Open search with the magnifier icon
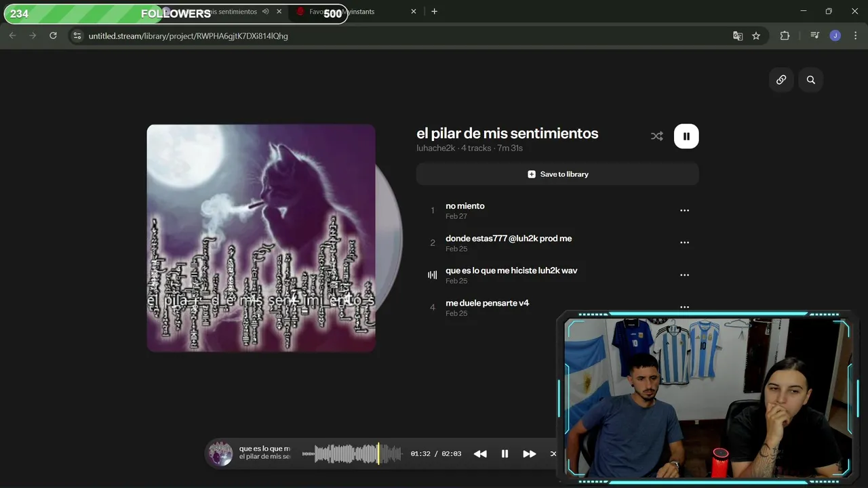The width and height of the screenshot is (868, 488). click(811, 80)
